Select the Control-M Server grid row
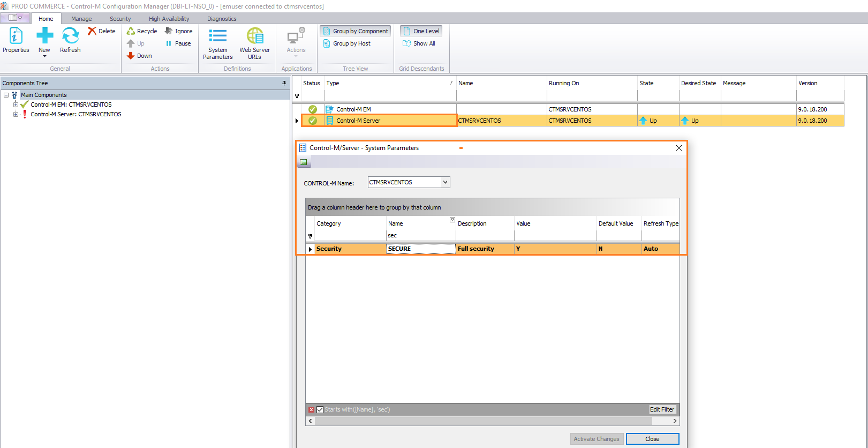This screenshot has height=448, width=868. (572, 121)
